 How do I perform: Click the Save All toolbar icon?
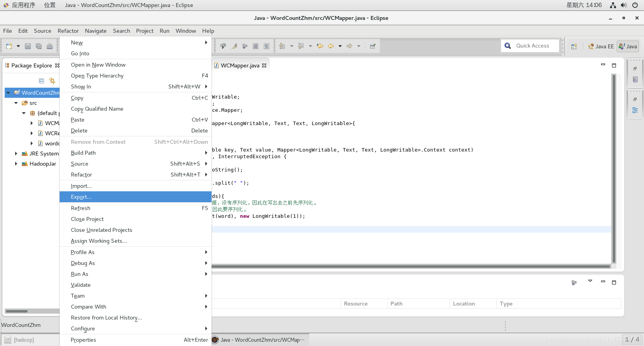39,46
